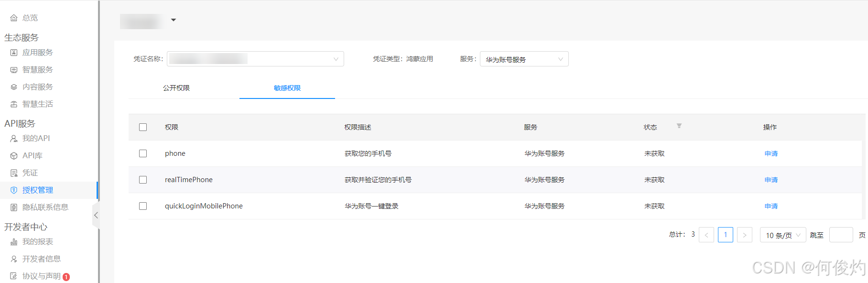Screen dimensions: 868x283
Task: Open 我的API in the sidebar
Action: point(36,139)
